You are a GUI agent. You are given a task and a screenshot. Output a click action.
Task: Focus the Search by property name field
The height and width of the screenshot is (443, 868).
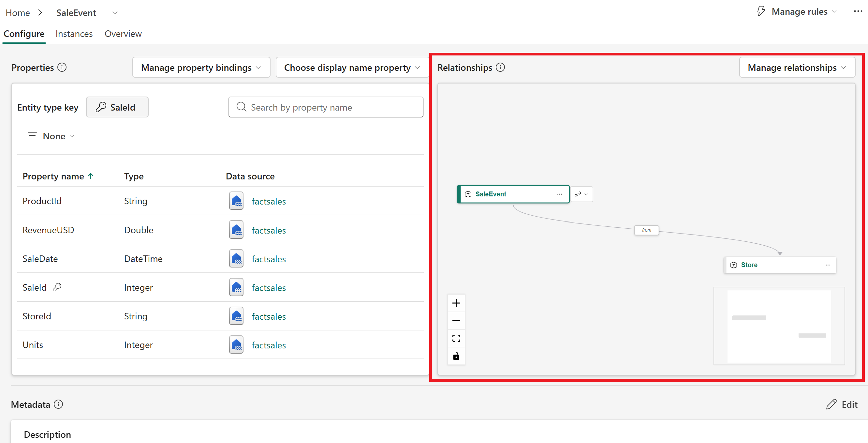[326, 107]
